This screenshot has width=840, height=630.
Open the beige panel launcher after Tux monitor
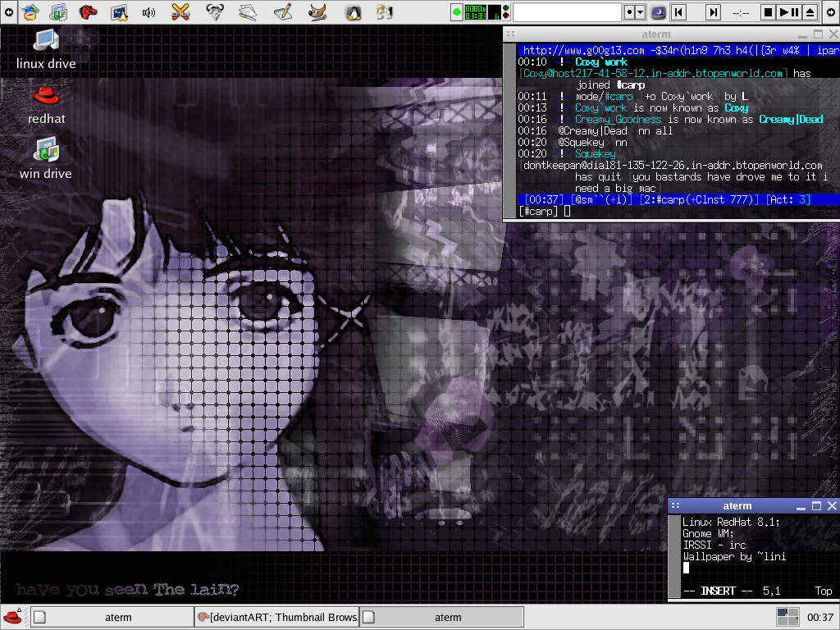click(x=384, y=11)
